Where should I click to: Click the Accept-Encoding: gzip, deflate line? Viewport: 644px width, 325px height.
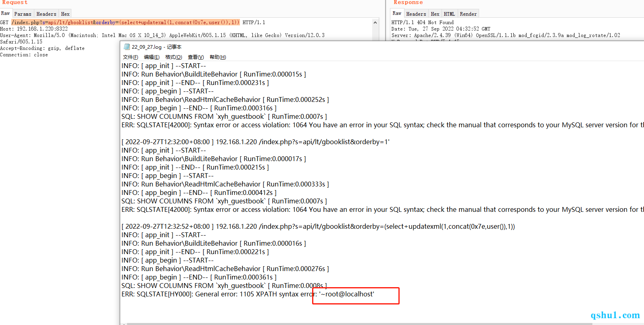(x=42, y=48)
